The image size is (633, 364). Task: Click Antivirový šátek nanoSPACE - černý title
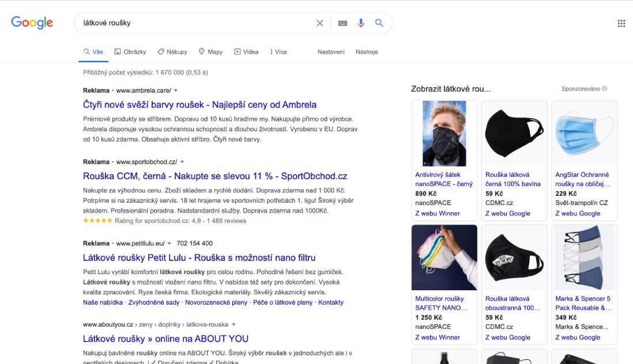point(444,179)
